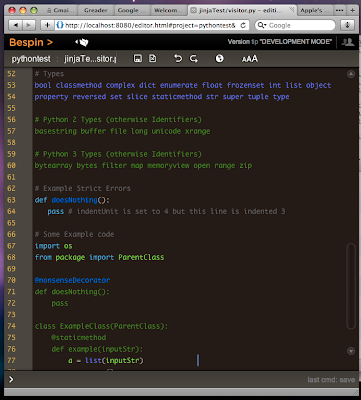The height and width of the screenshot is (400, 361).
Task: Click the close/new file document icon
Action: (152, 59)
